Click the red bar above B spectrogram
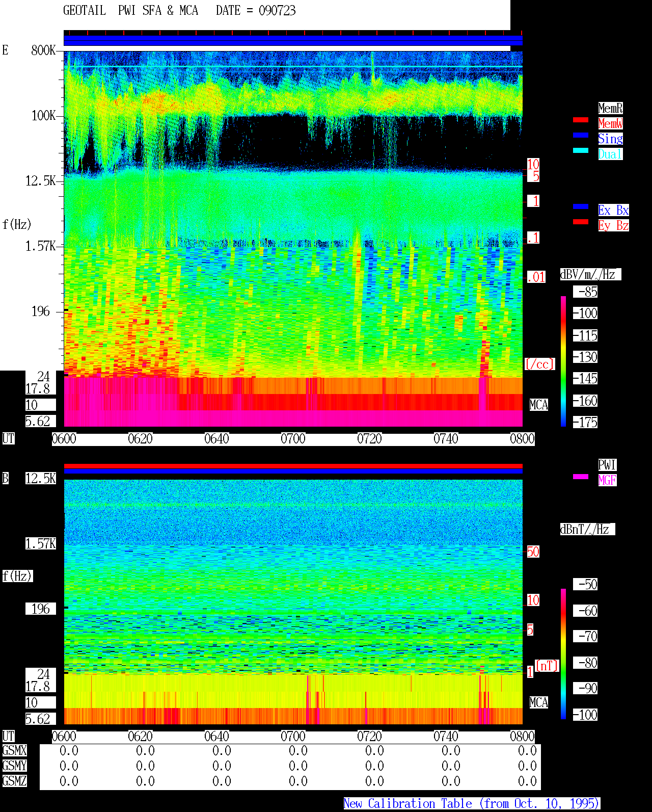Screen dimensions: 652x812 [x=293, y=466]
